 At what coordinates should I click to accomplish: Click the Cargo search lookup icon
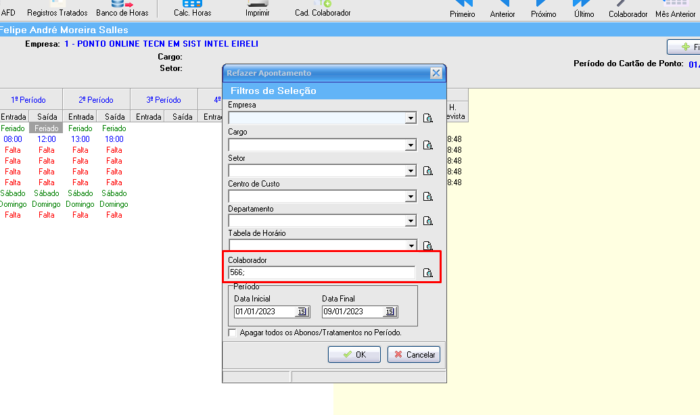click(x=428, y=145)
